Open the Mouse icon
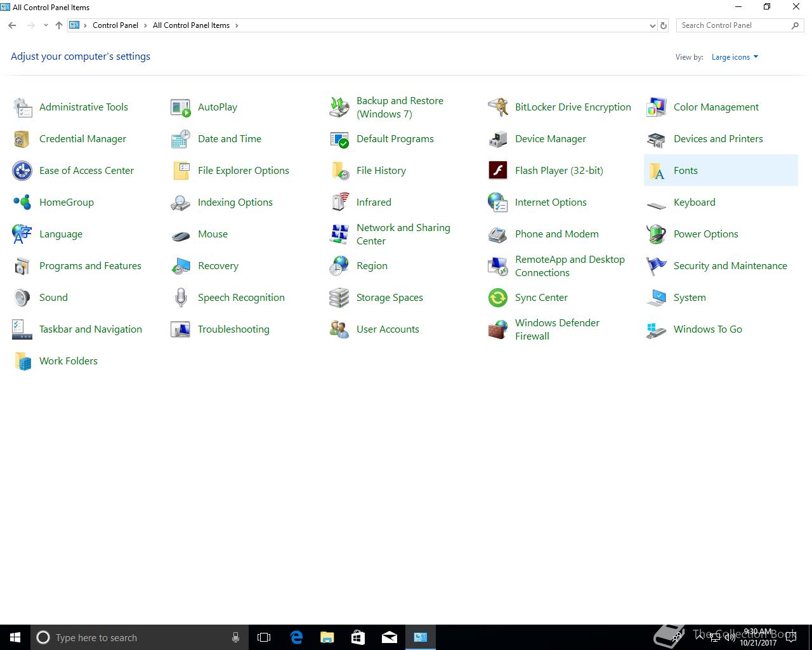This screenshot has height=650, width=812. [x=181, y=235]
